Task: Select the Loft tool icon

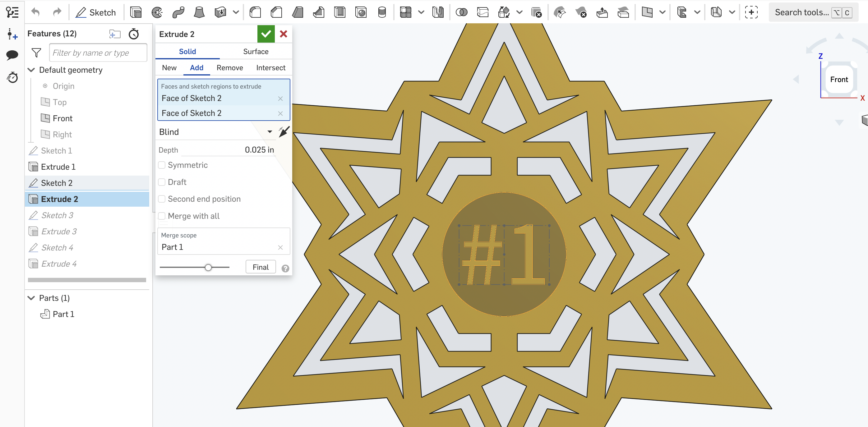Action: 200,12
